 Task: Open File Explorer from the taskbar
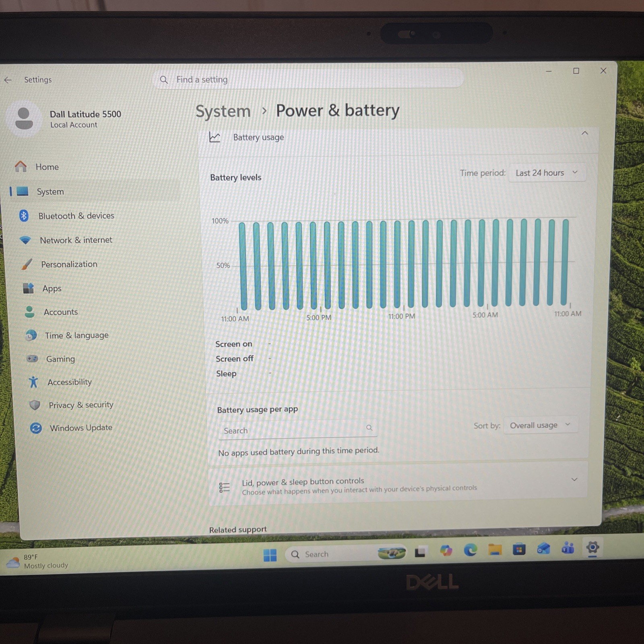point(495,549)
